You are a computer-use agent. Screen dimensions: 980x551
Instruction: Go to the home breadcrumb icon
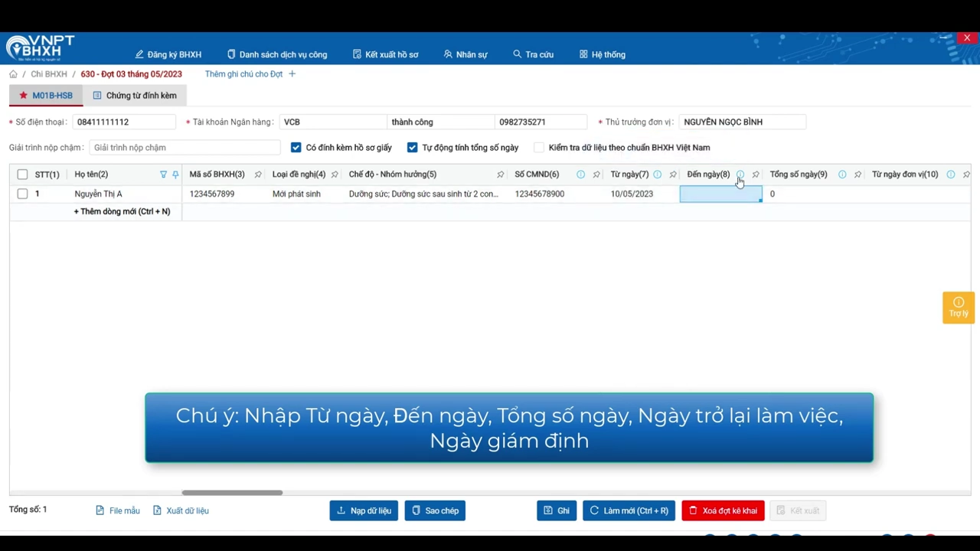(x=13, y=74)
